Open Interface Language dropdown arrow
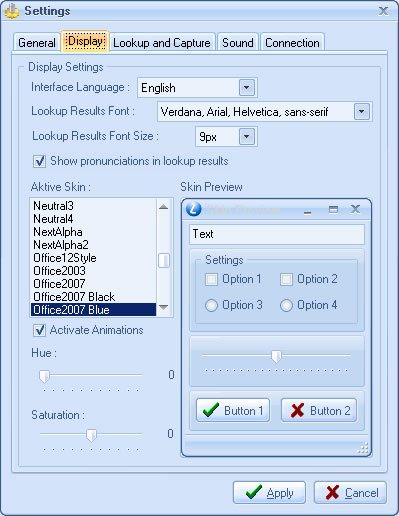Screen dimensions: 399x516 click(247, 88)
